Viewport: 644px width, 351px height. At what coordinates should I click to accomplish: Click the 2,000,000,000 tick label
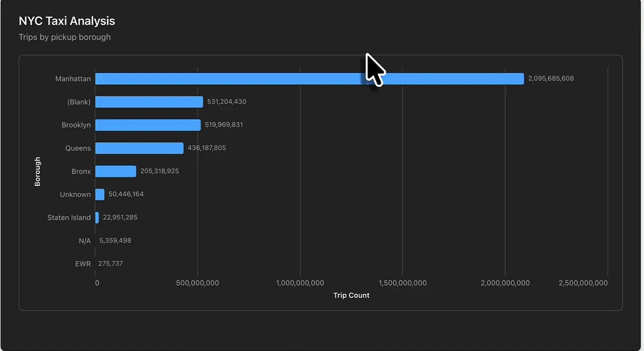point(505,283)
